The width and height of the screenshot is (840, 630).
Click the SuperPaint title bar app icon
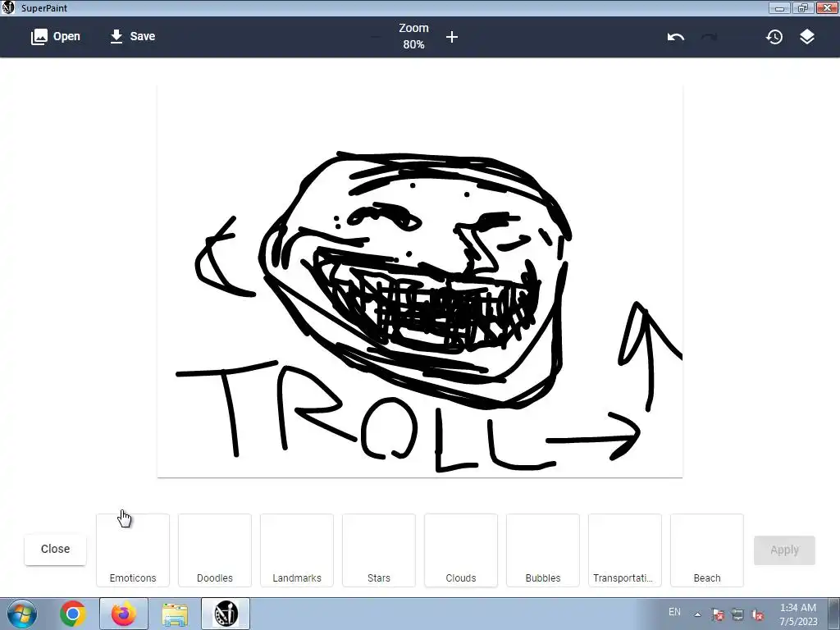click(8, 7)
